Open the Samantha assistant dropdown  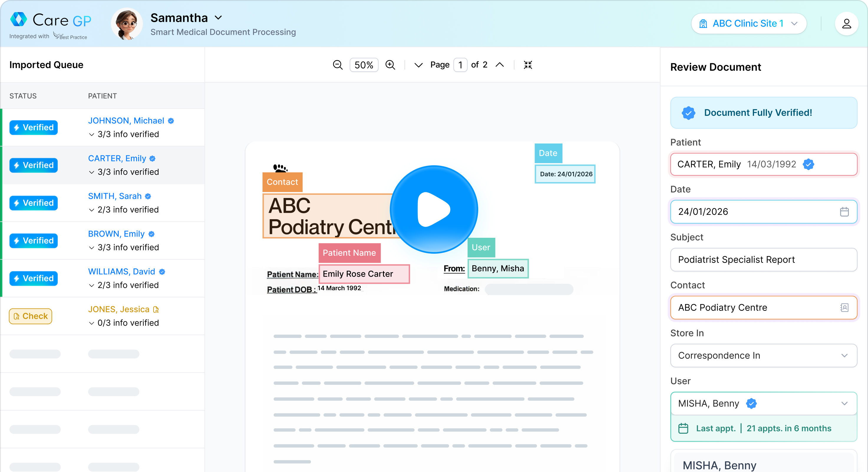point(218,17)
